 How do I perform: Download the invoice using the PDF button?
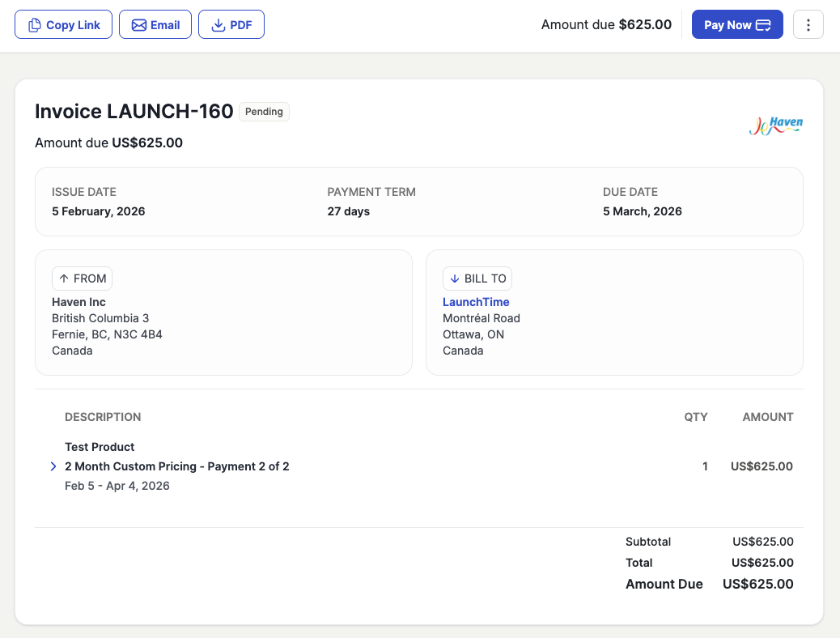(x=231, y=25)
